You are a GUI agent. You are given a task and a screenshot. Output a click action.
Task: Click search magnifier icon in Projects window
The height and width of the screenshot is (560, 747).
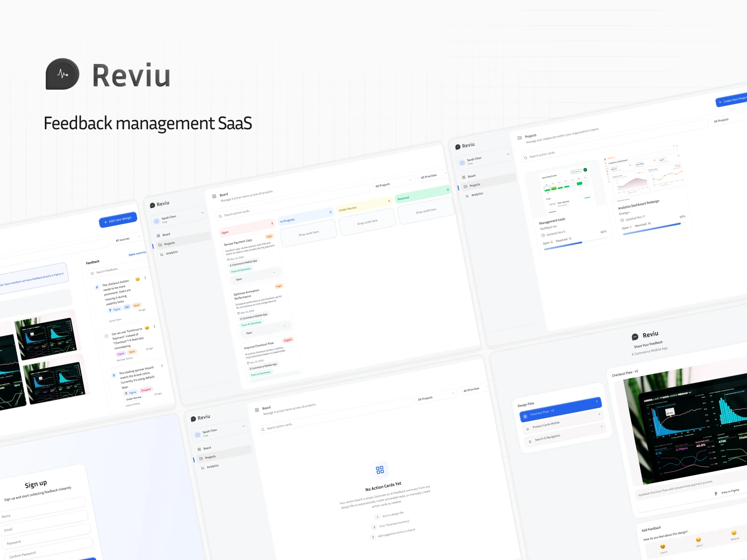pos(526,158)
